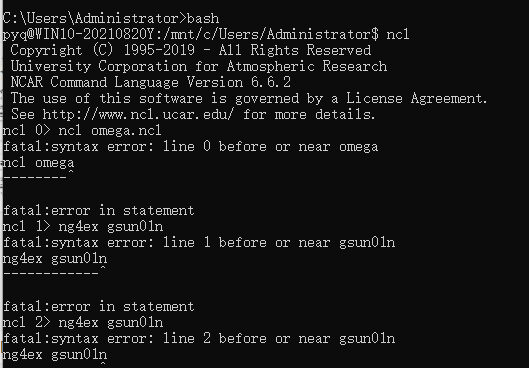The image size is (529, 368).
Task: Click 'C:\Users\Administrator>' prompt path
Action: (94, 18)
